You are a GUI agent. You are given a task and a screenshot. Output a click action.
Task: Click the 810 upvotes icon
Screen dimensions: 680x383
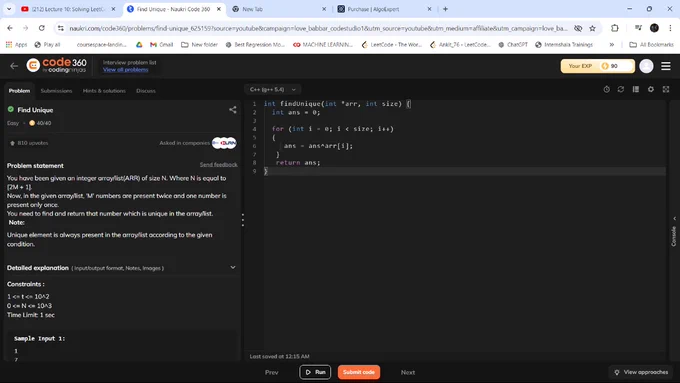[12, 143]
